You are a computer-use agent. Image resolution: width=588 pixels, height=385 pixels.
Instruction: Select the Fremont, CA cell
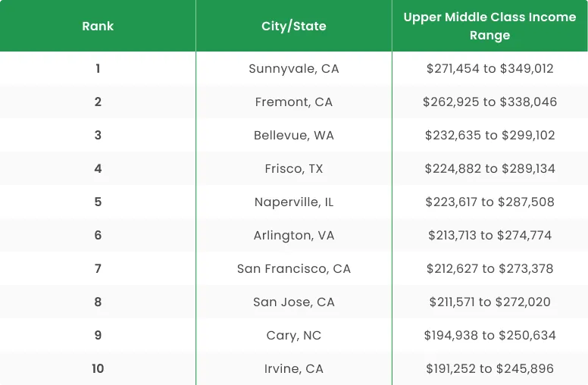[x=294, y=102]
